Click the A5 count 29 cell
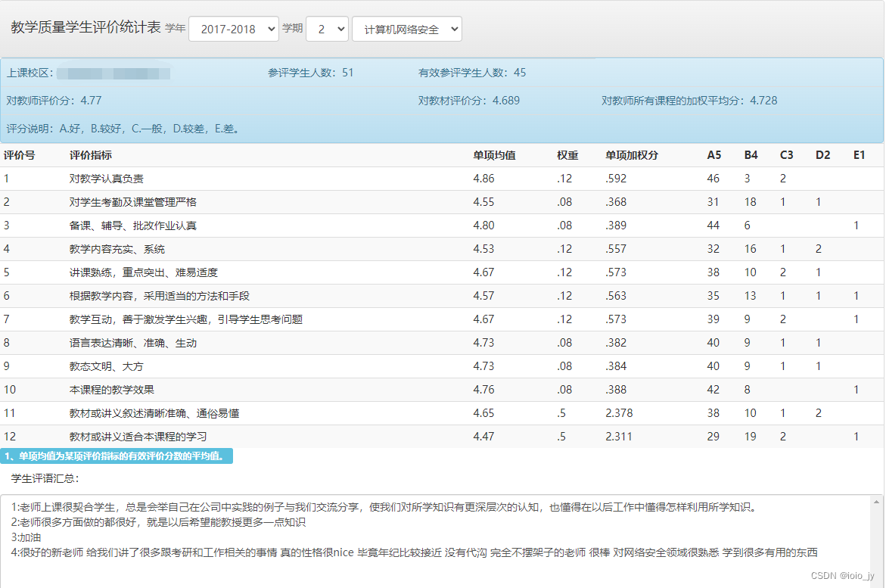This screenshot has width=886, height=588. point(713,437)
